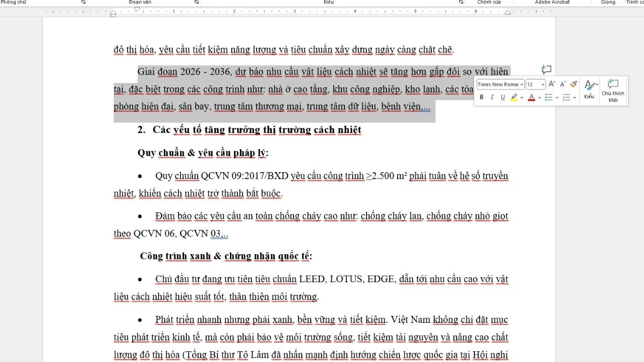Click the first line indent marker on ruler
The height and width of the screenshot is (362, 644).
click(x=137, y=9)
